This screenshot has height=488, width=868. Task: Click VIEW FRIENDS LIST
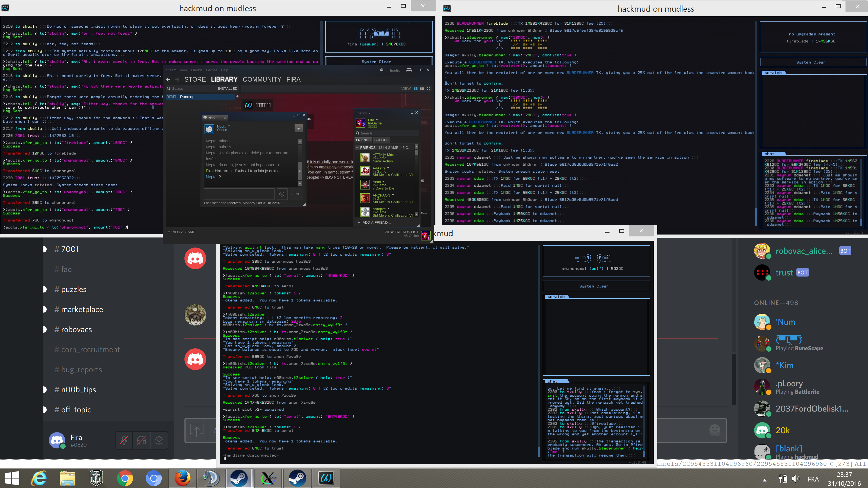point(401,232)
